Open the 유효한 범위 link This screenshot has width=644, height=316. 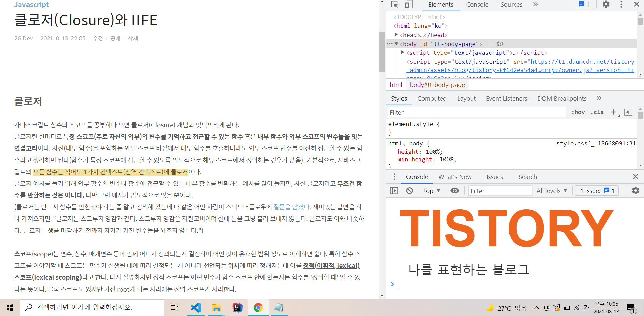(254, 254)
